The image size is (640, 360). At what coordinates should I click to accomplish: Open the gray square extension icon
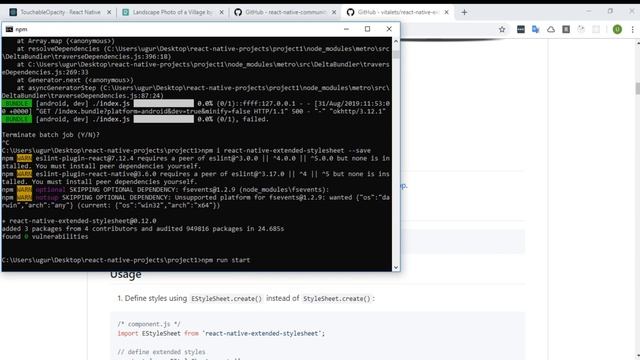click(x=566, y=29)
